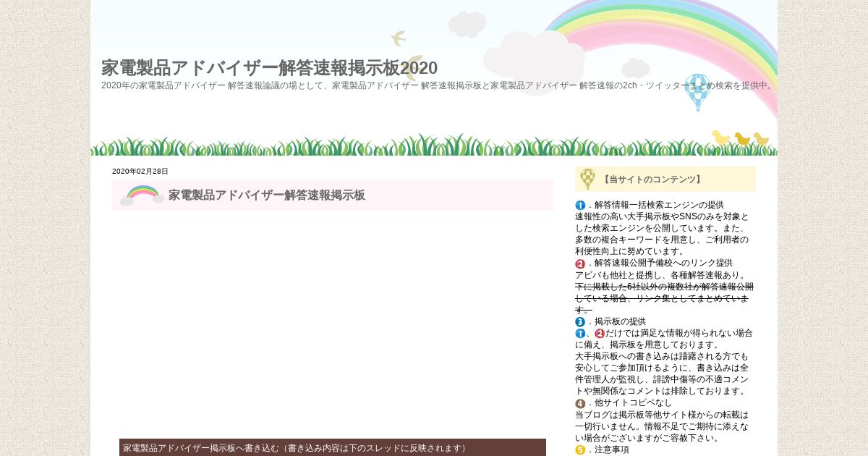Click number 4 icon beside 他サイトコピペなし

click(x=580, y=404)
